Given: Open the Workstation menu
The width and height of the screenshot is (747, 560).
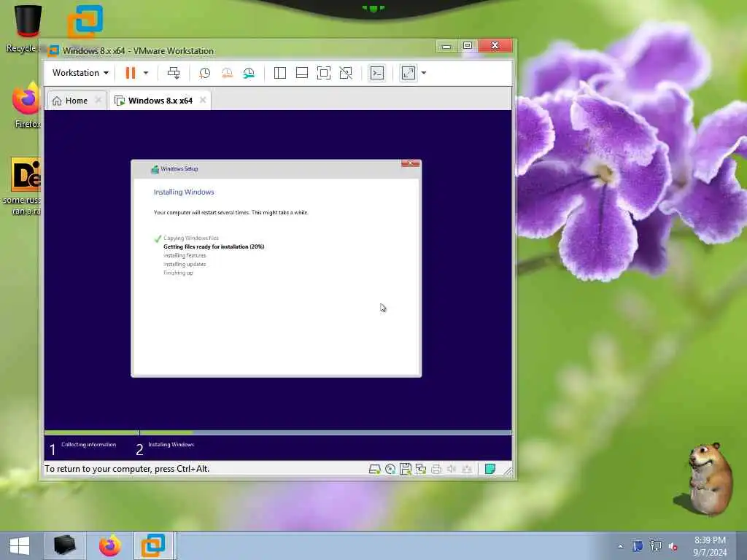Looking at the screenshot, I should (80, 73).
